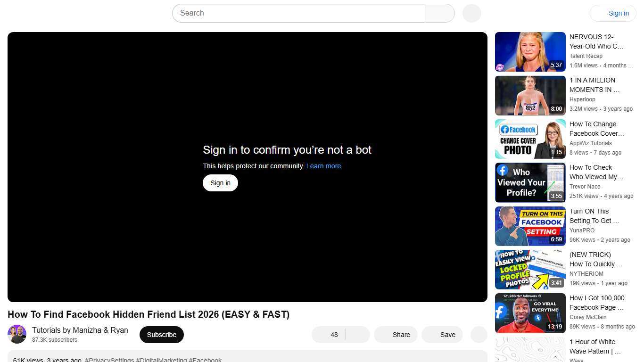Open the Turn ON This Facebook Setting video
The height and width of the screenshot is (362, 644).
coord(530,226)
